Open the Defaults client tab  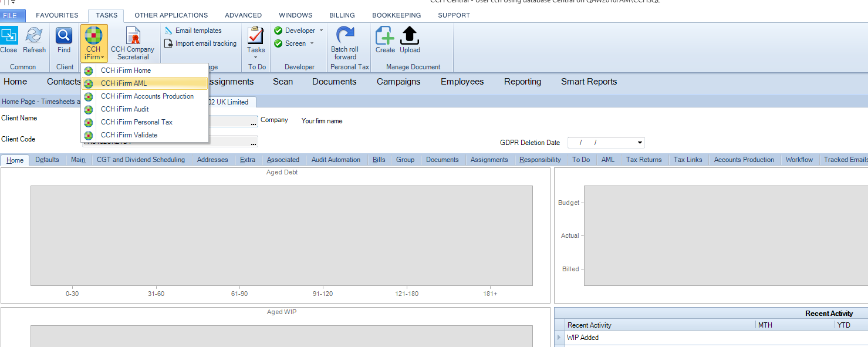[47, 160]
